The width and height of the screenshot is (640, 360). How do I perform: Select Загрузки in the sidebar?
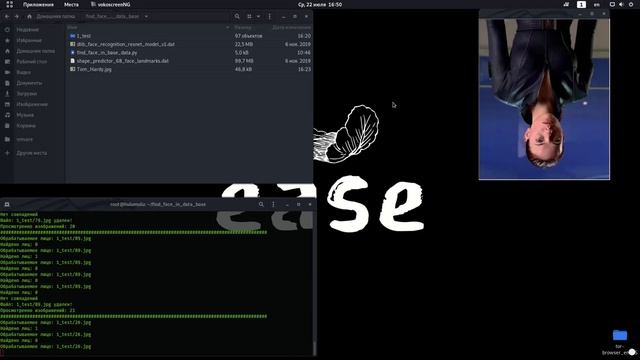(x=27, y=93)
